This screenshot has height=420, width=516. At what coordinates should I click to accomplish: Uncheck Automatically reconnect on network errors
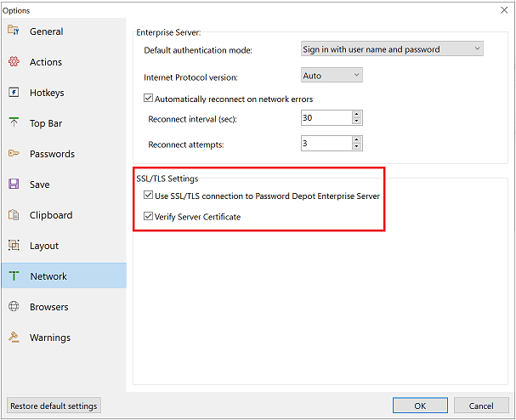click(148, 98)
